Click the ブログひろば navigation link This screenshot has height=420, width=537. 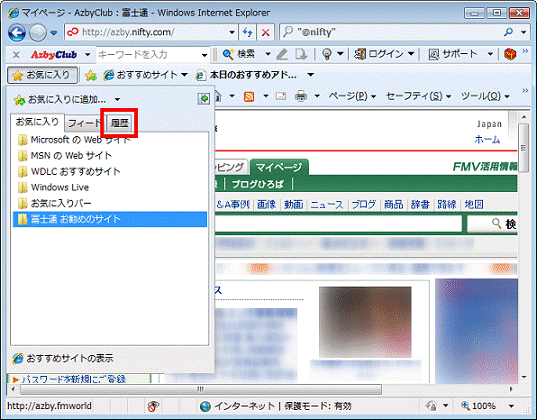pyautogui.click(x=258, y=184)
